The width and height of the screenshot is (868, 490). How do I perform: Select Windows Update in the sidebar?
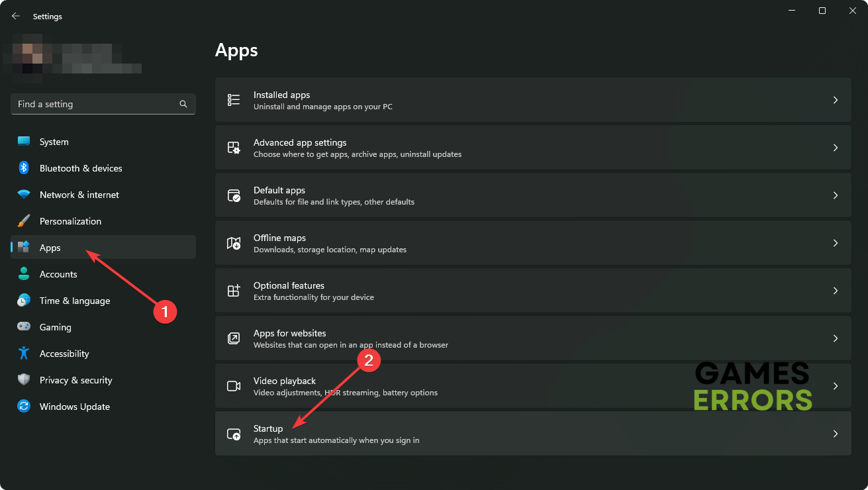coord(74,407)
